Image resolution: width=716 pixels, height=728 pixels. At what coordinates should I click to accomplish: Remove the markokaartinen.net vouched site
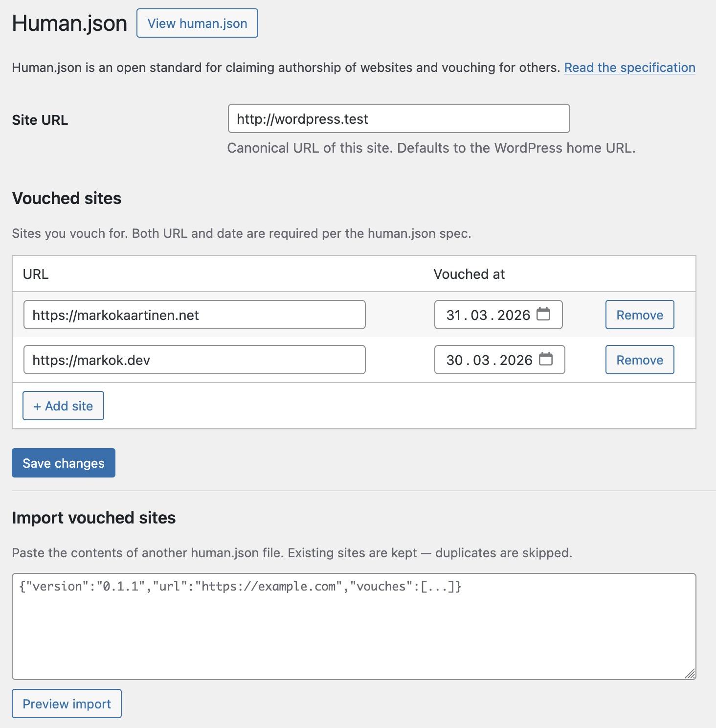640,315
